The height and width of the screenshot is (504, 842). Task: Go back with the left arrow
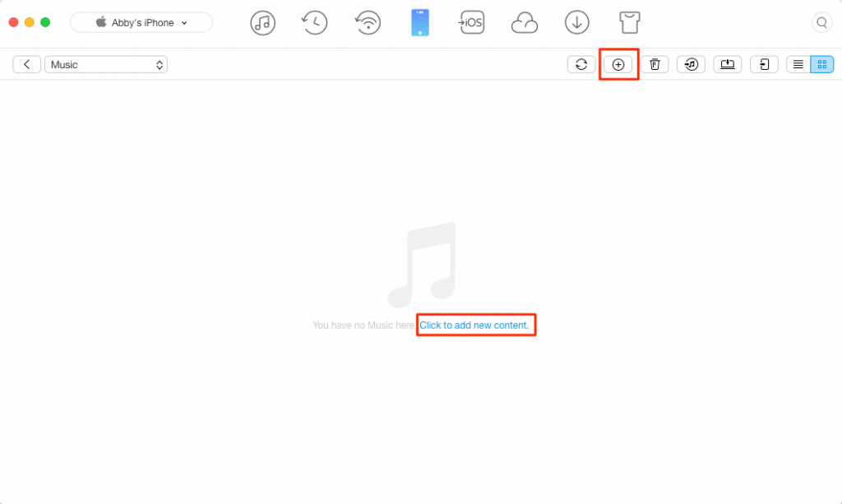coord(27,64)
